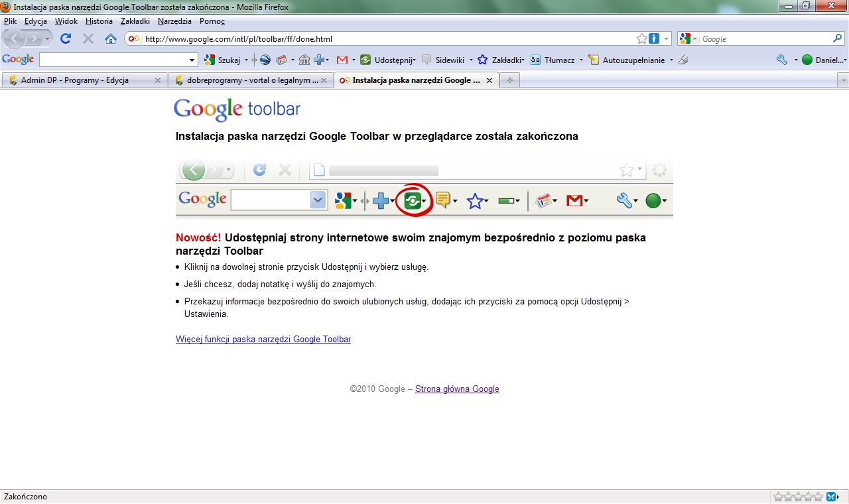Screen dimensions: 849x504
Task: Switch to the dobreprogramy vortal tab
Action: click(x=251, y=80)
